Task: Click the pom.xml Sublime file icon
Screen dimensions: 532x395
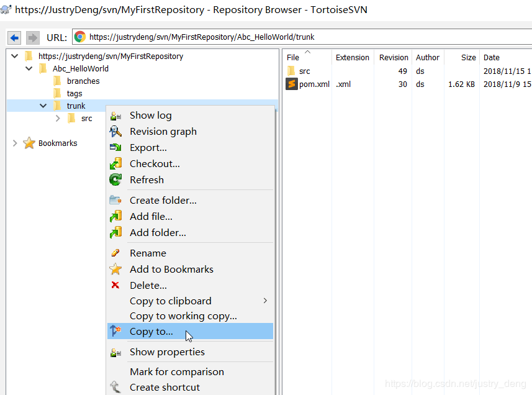Action: click(x=291, y=84)
